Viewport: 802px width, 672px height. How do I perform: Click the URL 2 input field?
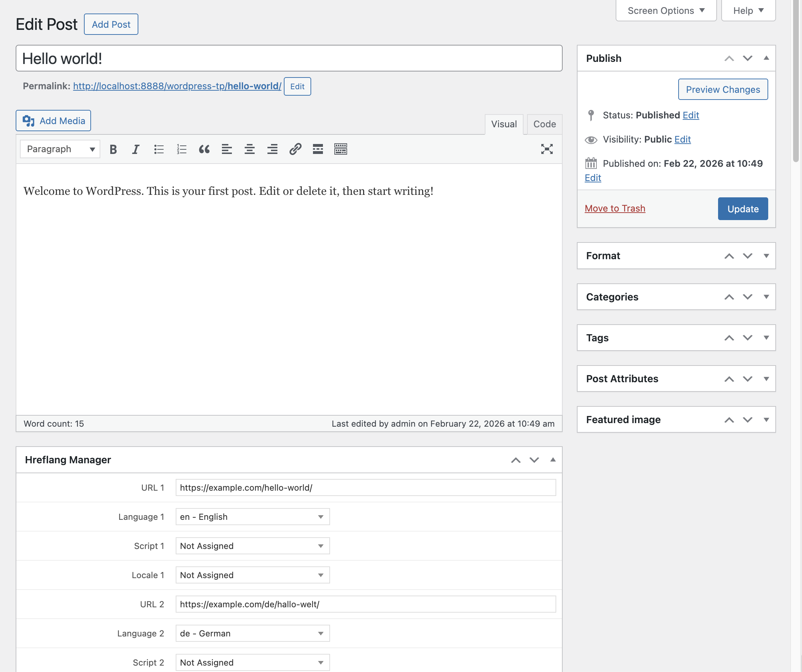365,604
